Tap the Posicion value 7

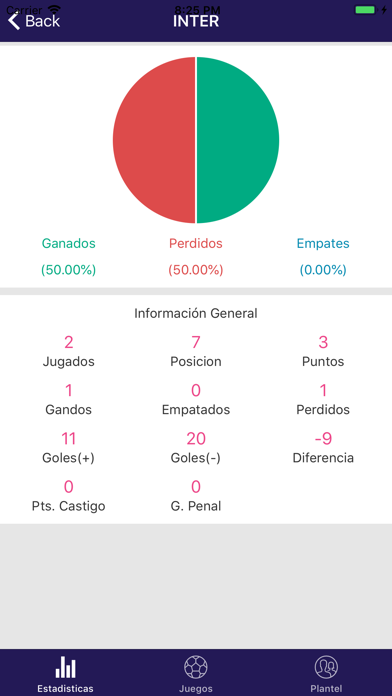point(196,342)
